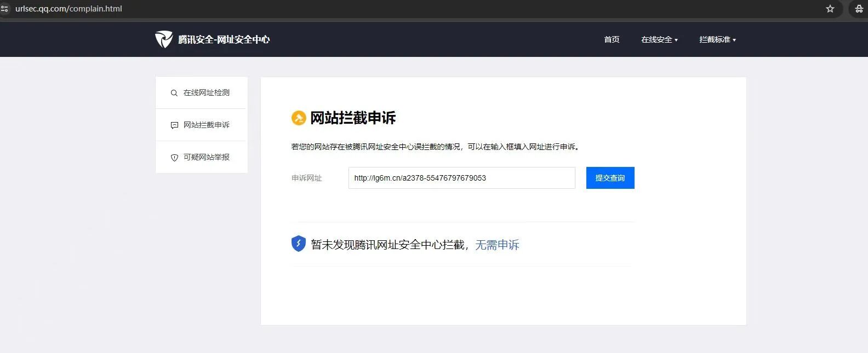Click the chat bubble icon beside 网站拦截申诉
The height and width of the screenshot is (353, 868).
[x=174, y=125]
